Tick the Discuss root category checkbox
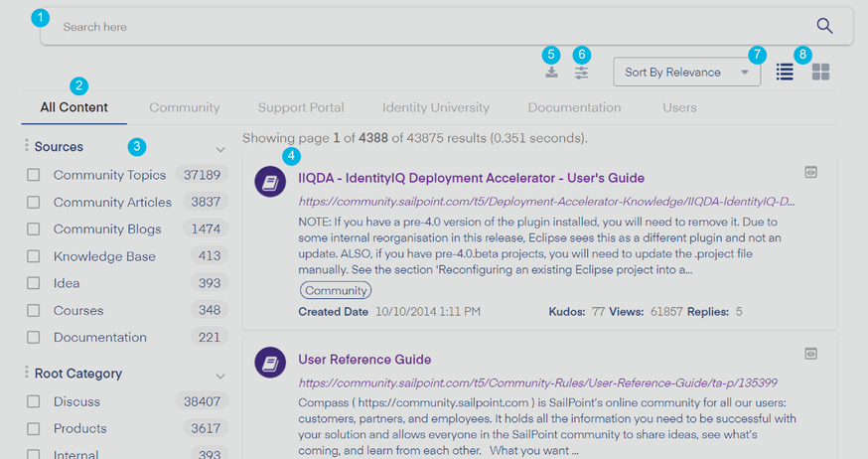The image size is (868, 459). click(x=34, y=402)
